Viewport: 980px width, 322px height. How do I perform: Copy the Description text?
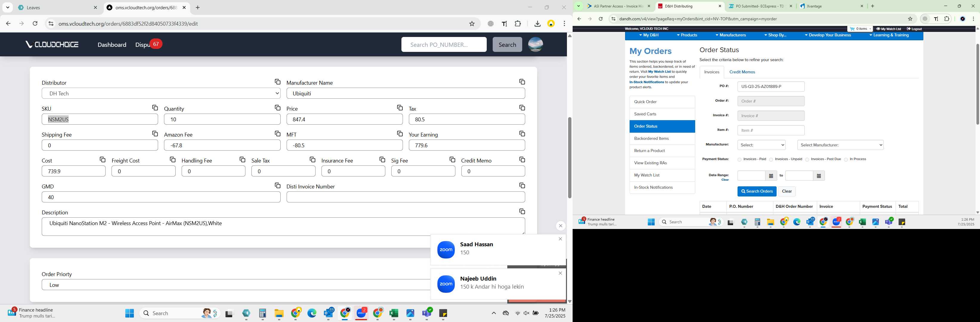522,211
